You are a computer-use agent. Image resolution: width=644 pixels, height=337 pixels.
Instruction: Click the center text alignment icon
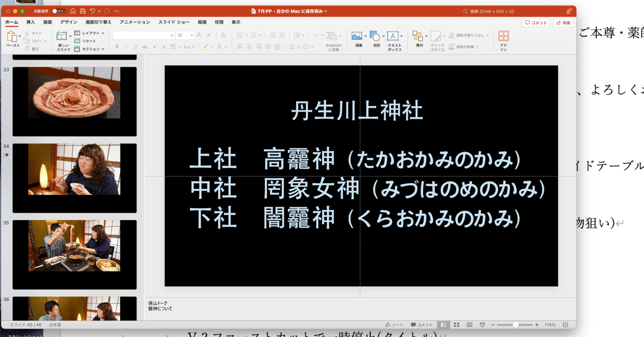[250, 47]
